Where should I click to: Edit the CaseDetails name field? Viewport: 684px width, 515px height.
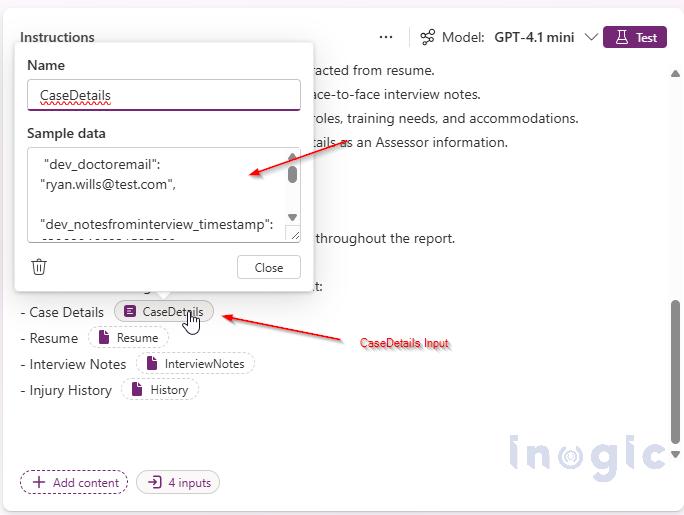[x=164, y=95]
